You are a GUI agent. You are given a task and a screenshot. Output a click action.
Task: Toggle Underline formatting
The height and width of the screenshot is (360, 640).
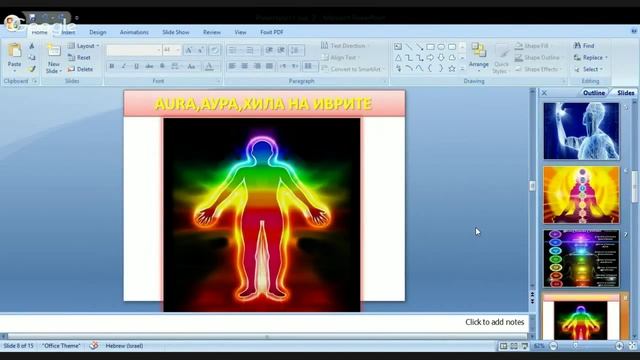pyautogui.click(x=137, y=66)
